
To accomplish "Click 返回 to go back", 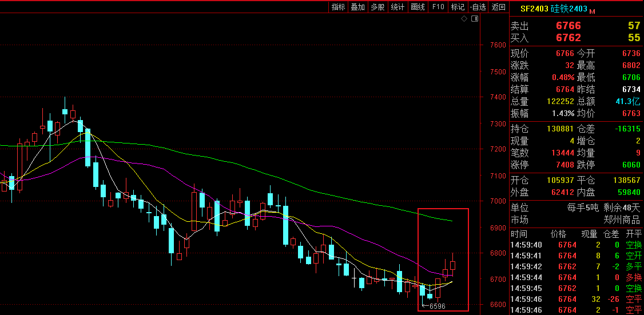I will pos(499,7).
